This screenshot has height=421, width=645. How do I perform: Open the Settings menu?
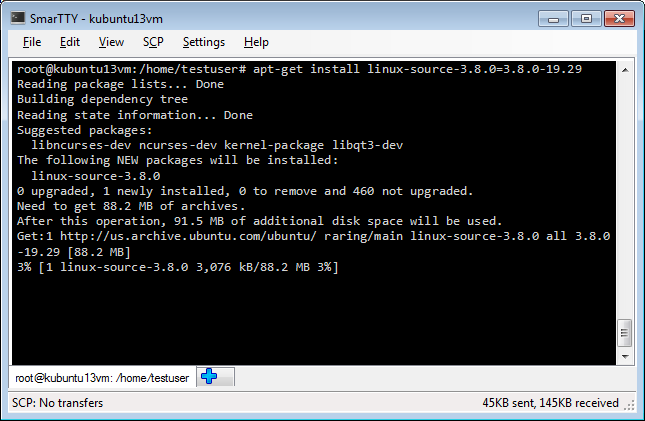pos(204,42)
